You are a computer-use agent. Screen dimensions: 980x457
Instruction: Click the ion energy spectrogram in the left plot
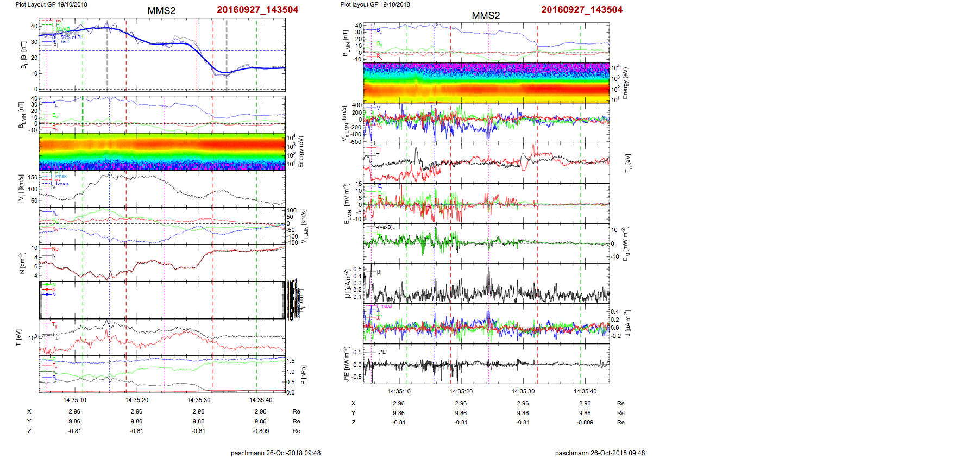pos(162,151)
